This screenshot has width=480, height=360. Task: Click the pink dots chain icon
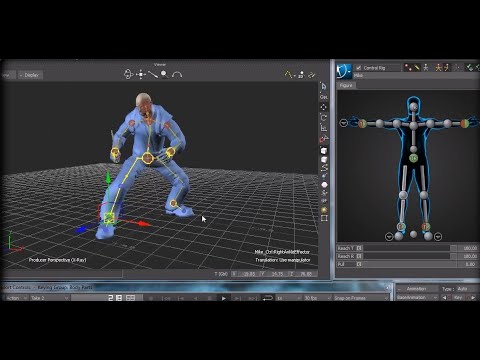pyautogui.click(x=408, y=67)
